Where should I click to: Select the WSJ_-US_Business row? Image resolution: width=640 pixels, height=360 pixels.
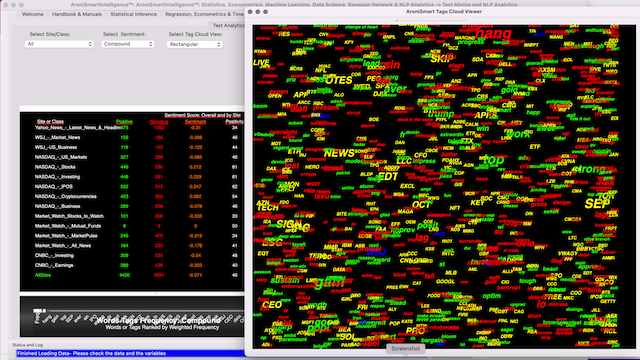132,147
